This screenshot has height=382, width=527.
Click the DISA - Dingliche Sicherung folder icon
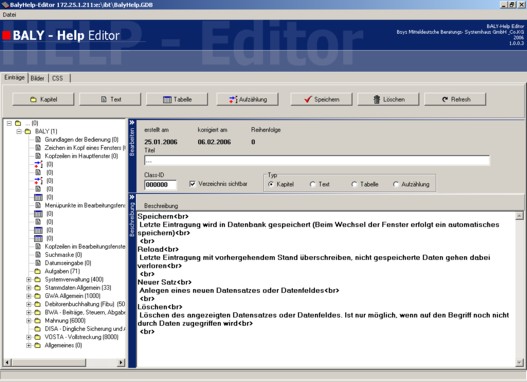tap(38, 329)
